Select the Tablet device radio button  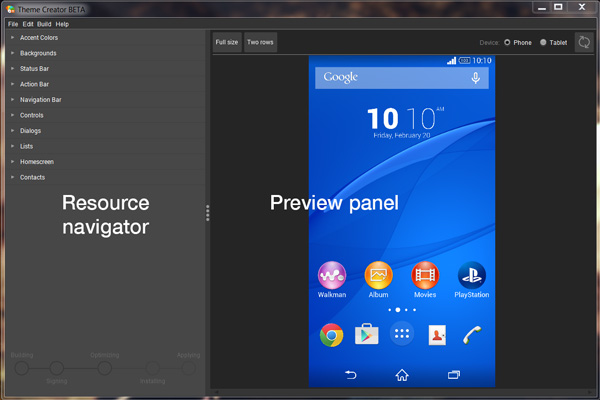(544, 43)
